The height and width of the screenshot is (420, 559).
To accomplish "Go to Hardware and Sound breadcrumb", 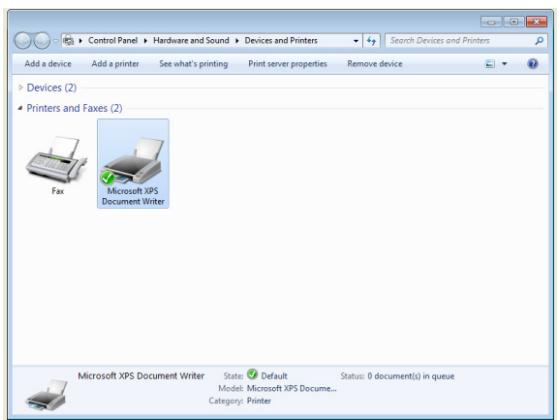I will 191,41.
